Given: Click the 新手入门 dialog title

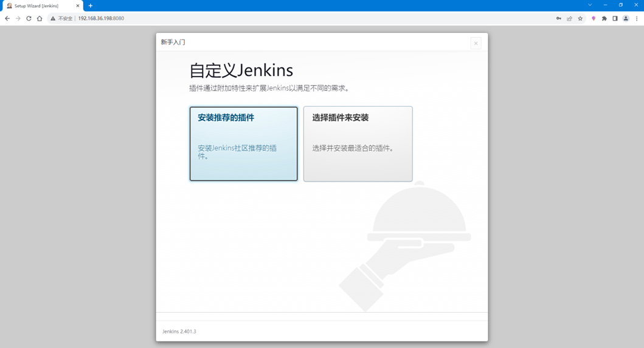Looking at the screenshot, I should point(173,43).
